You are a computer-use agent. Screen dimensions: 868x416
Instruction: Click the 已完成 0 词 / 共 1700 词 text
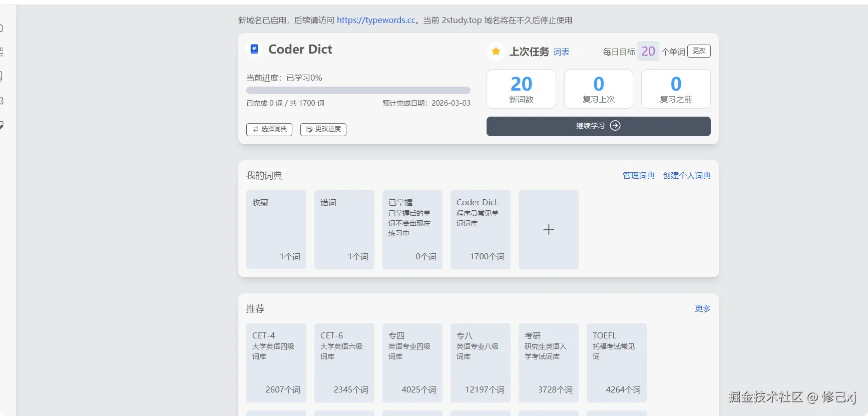click(x=285, y=103)
